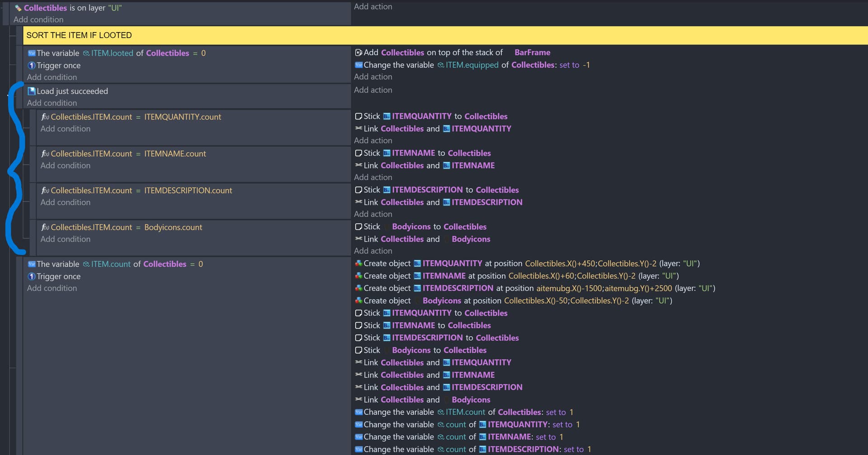Screen dimensions: 868x455
Task: Select the ITEMQUANTITY.count expression in condition
Action: (183, 117)
